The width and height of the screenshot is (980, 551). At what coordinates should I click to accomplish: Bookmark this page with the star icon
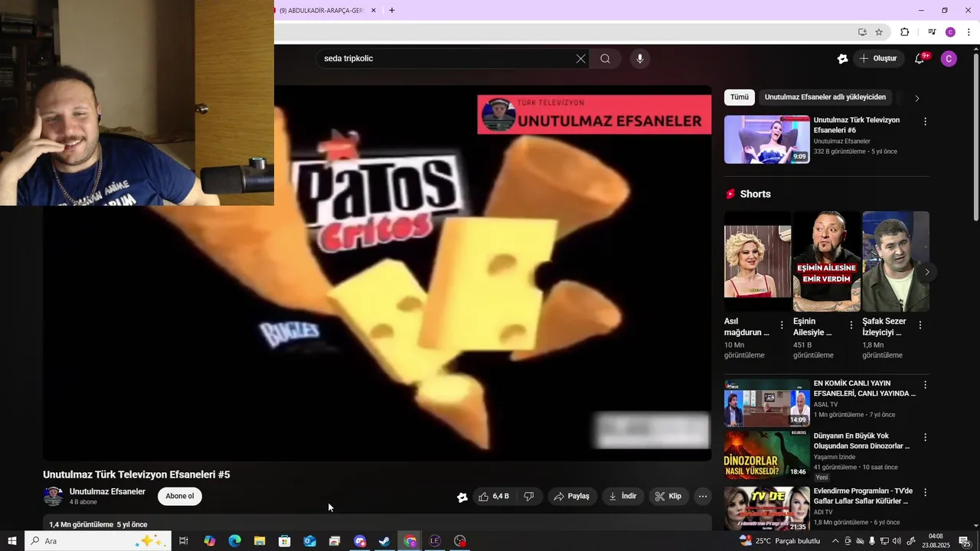[879, 32]
